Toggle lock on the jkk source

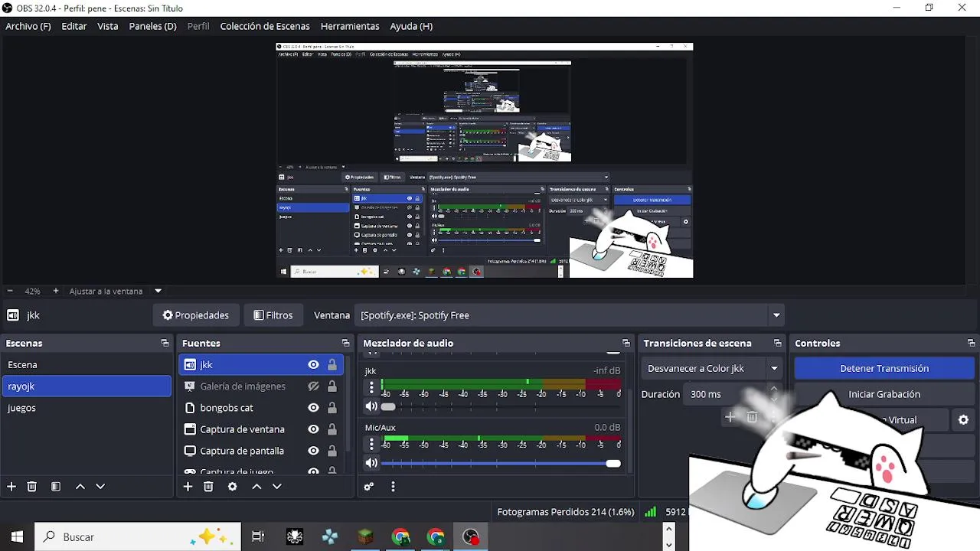point(332,365)
